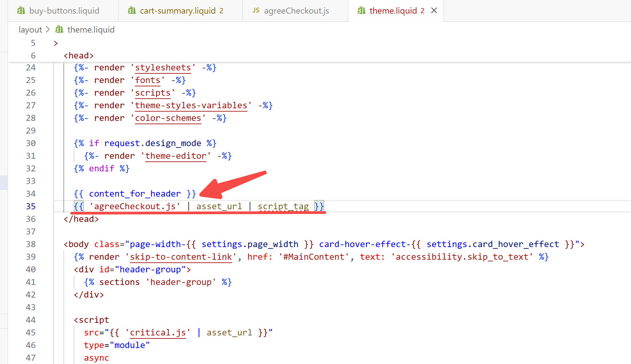Click the 'critical.js' asset reference
This screenshot has height=364, width=631.
(158, 332)
